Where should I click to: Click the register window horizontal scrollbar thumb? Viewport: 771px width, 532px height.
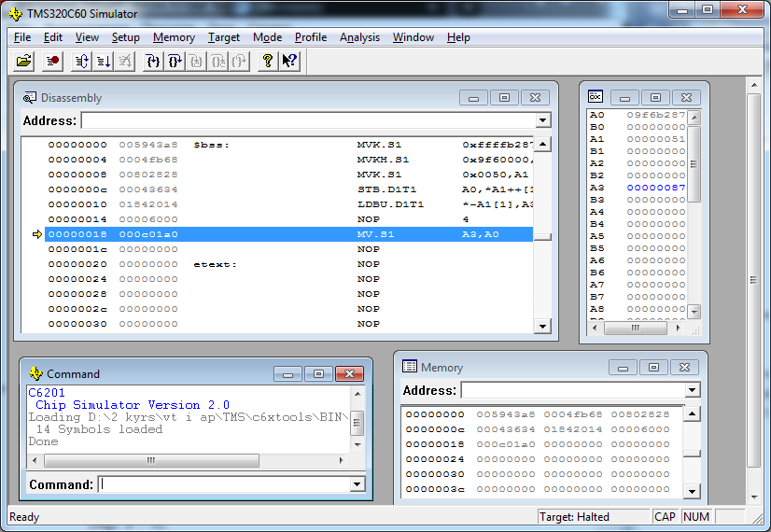pos(636,328)
